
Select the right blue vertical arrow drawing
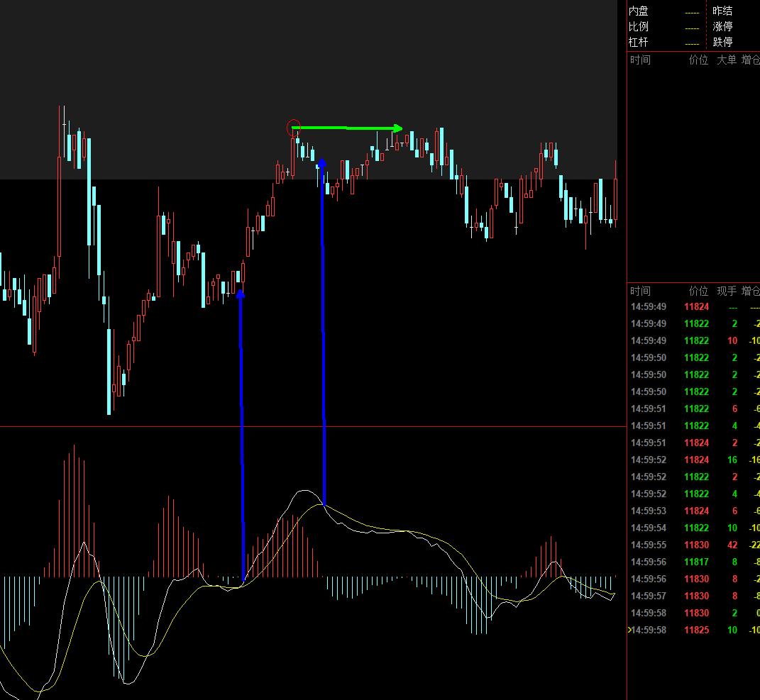323,333
